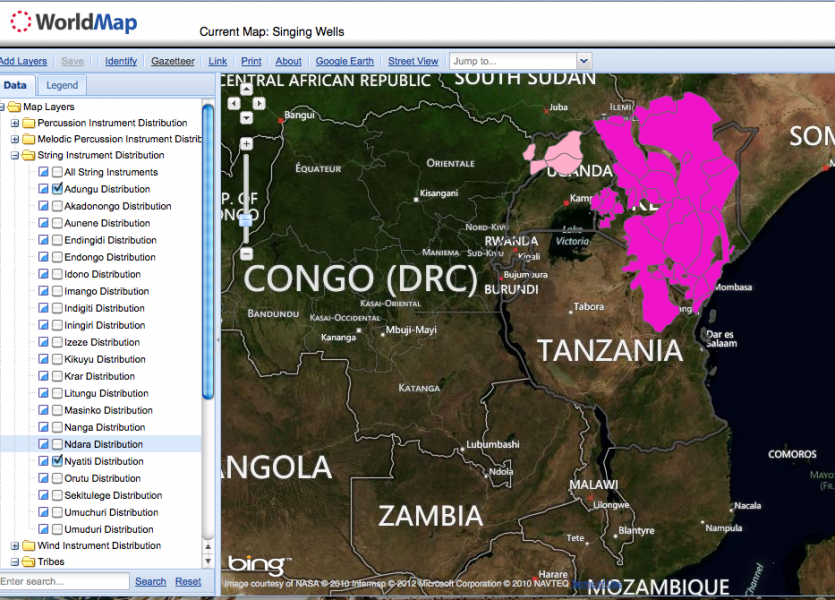Uncheck the Nyatiti Distribution layer

58,462
